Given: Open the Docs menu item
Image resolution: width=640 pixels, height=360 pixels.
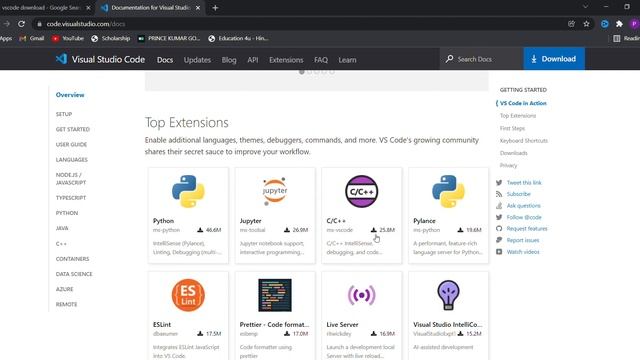Looking at the screenshot, I should click(x=165, y=60).
